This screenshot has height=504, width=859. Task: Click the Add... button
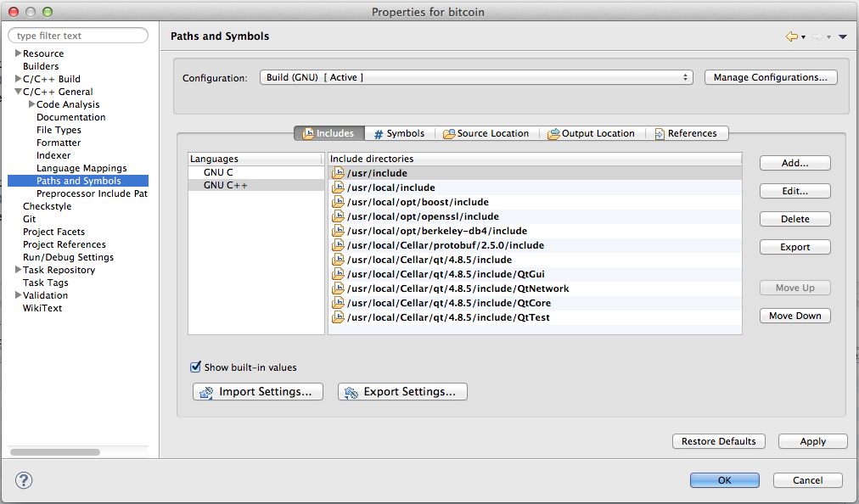794,163
